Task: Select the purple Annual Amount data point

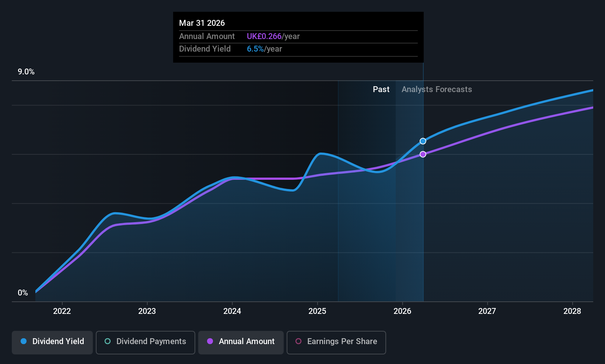Action: 423,154
